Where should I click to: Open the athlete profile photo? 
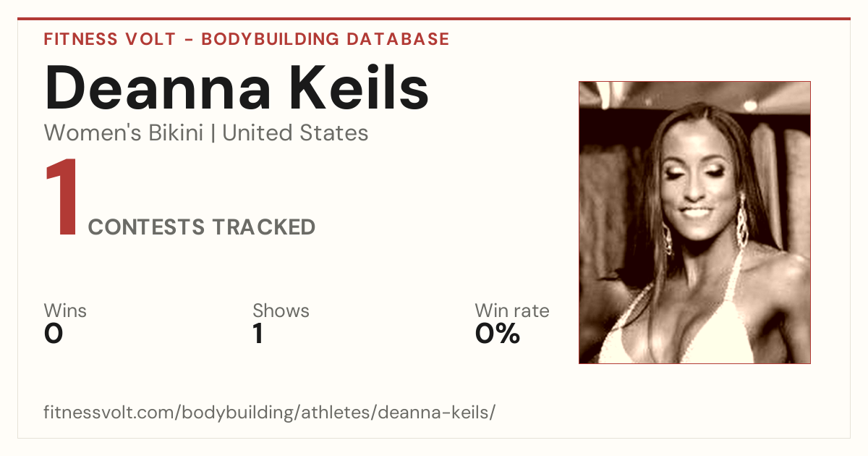click(694, 222)
